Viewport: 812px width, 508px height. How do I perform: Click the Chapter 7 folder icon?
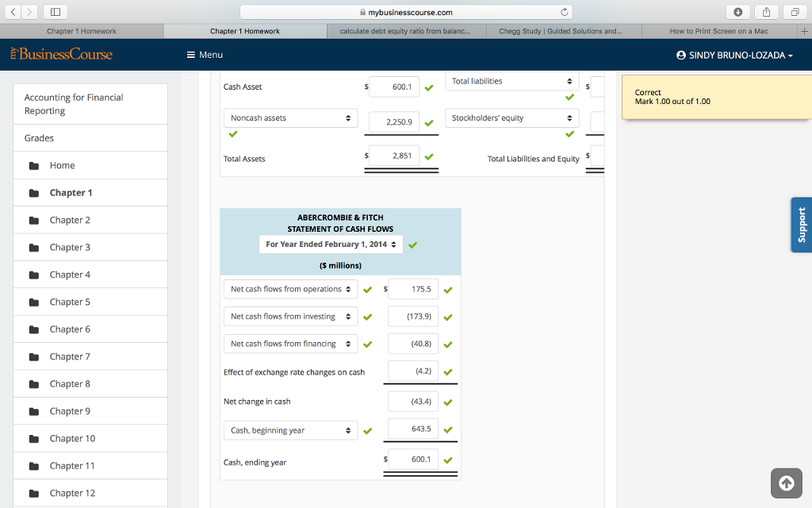pos(34,357)
